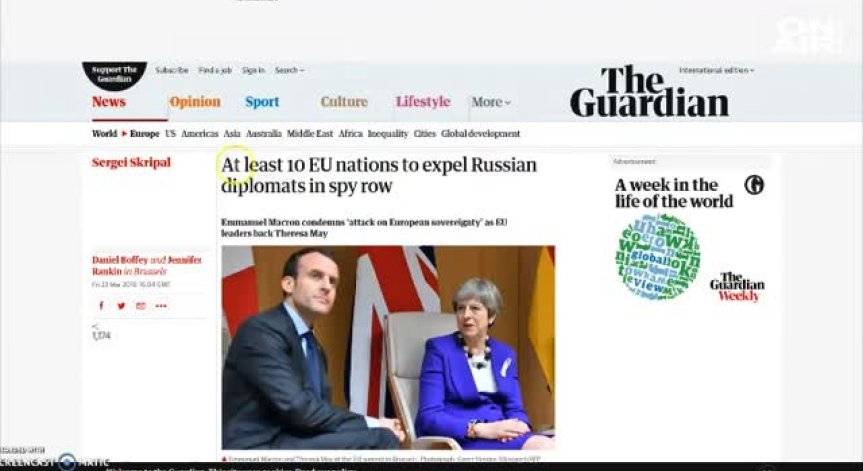This screenshot has height=471, width=863.
Task: Share article via email envelope icon
Action: pyautogui.click(x=141, y=306)
